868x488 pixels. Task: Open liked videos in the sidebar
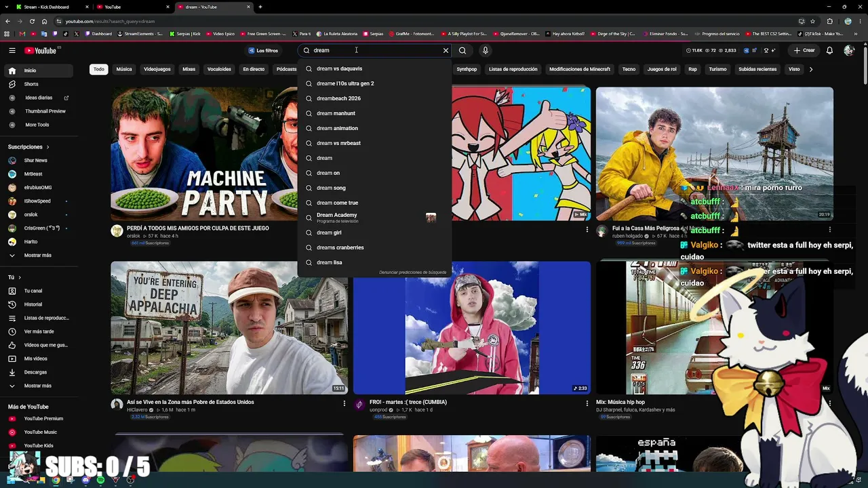click(39, 345)
